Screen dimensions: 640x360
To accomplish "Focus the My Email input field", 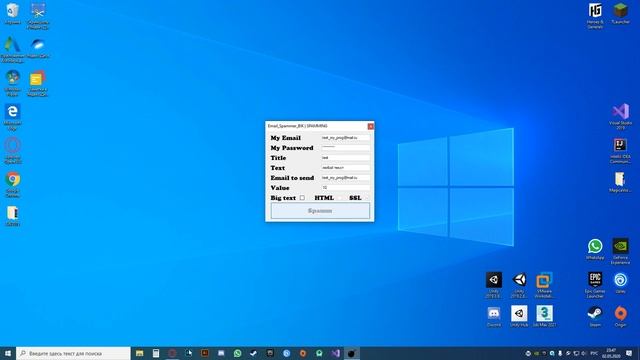I will [345, 138].
